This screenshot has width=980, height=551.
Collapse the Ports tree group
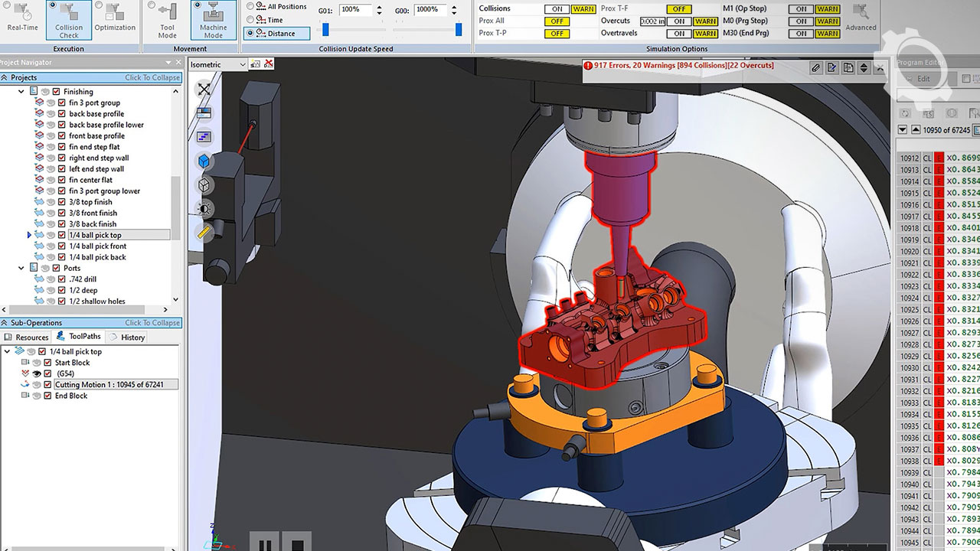(21, 269)
